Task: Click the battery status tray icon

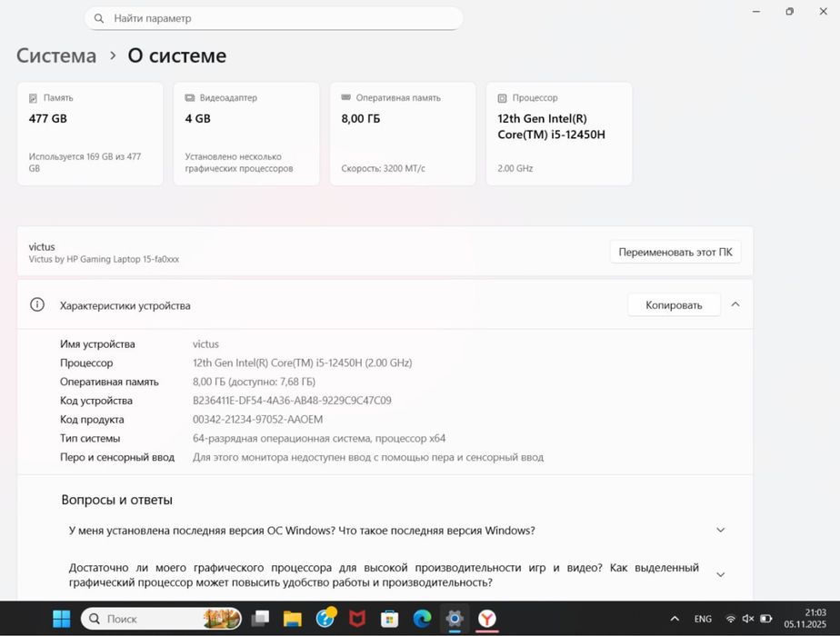Action: click(766, 619)
